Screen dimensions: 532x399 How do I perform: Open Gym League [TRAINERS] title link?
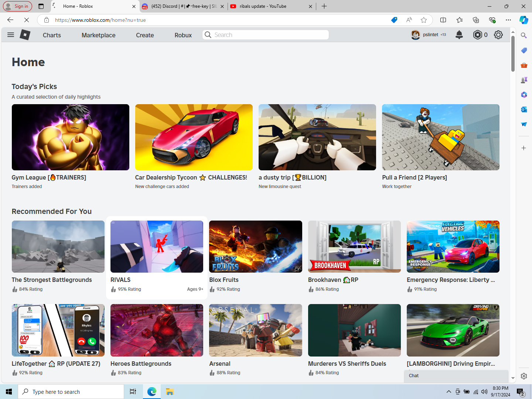(x=49, y=177)
